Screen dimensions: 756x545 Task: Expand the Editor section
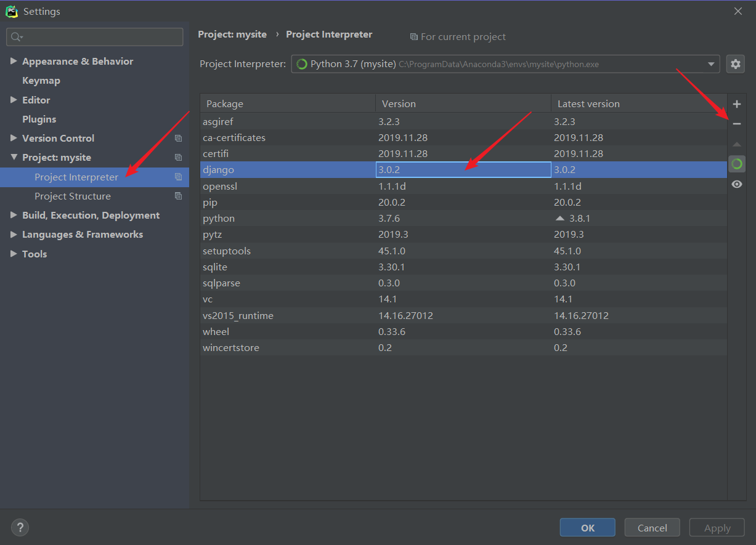click(x=14, y=100)
